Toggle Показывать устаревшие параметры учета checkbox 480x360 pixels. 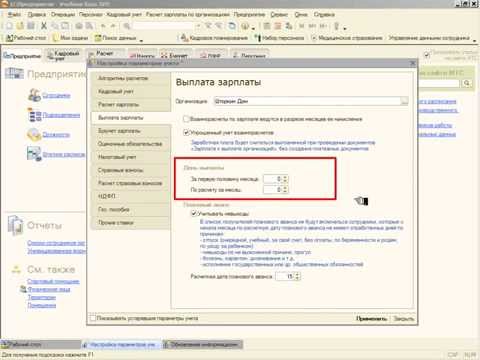[93, 318]
